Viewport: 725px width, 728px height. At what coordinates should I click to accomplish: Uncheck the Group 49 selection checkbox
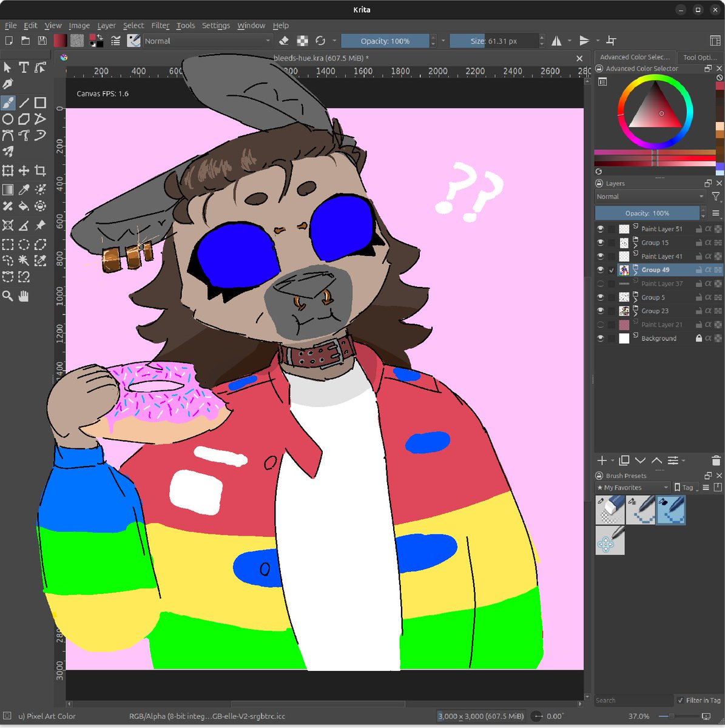coord(612,270)
